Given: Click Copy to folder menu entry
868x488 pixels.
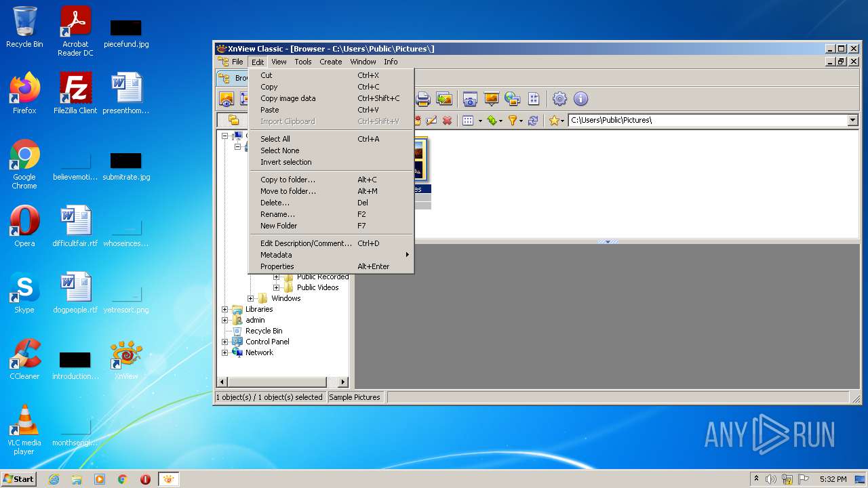Looking at the screenshot, I should pos(288,180).
